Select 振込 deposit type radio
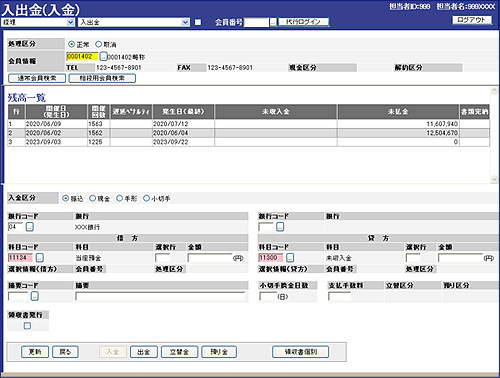The width and height of the screenshot is (500, 378). pyautogui.click(x=66, y=198)
